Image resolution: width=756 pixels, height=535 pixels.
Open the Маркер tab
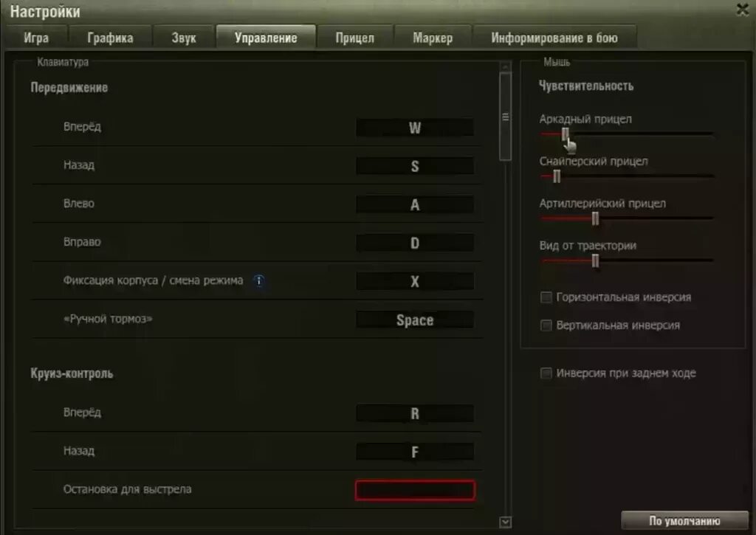click(x=433, y=38)
